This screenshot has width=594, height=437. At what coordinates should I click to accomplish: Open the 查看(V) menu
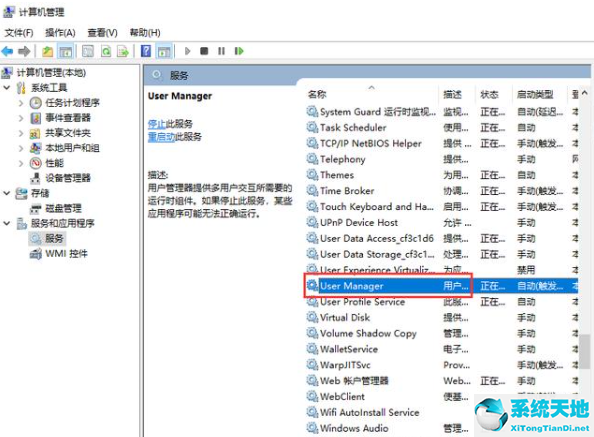pos(102,33)
